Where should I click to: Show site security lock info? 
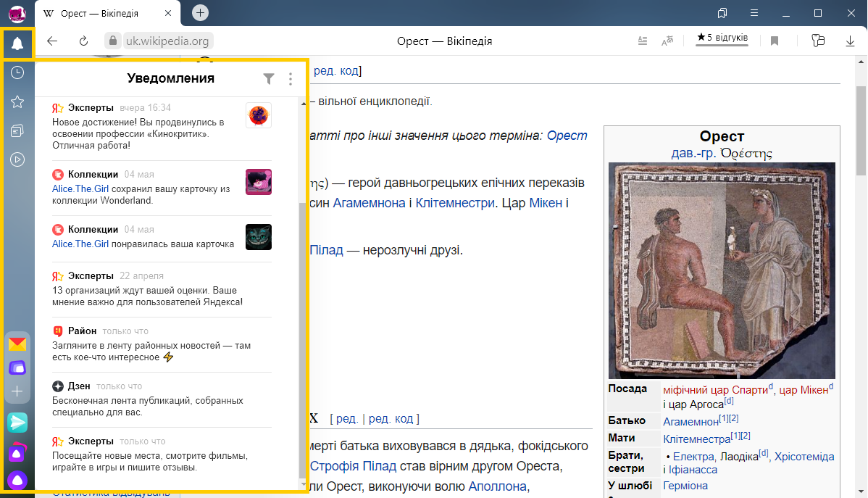click(x=112, y=41)
